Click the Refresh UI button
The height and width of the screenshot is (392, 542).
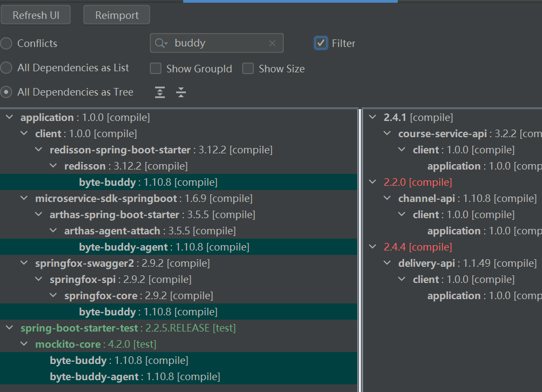tap(36, 15)
